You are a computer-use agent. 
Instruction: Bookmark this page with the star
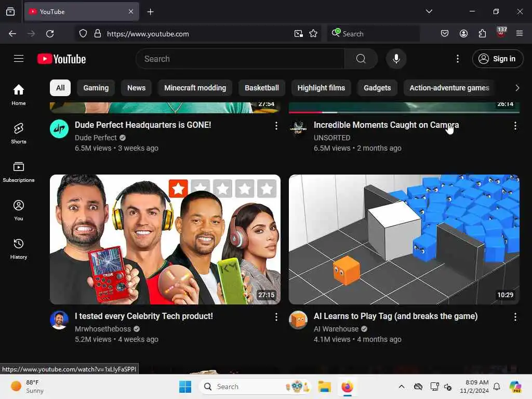coord(313,34)
